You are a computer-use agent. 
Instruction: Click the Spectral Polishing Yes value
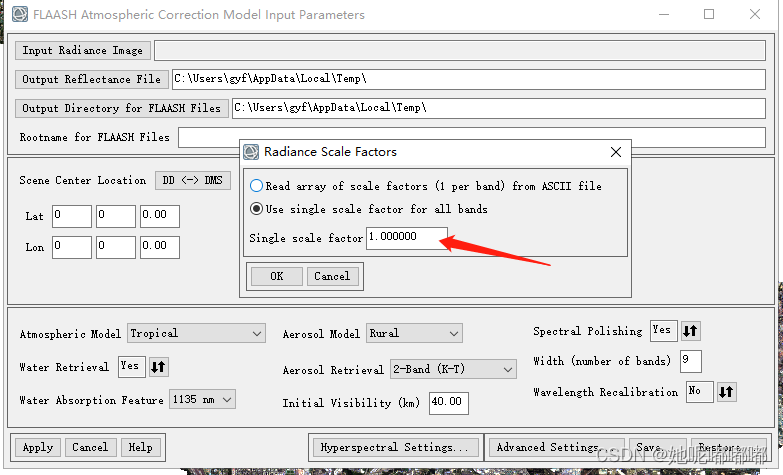[x=664, y=331]
